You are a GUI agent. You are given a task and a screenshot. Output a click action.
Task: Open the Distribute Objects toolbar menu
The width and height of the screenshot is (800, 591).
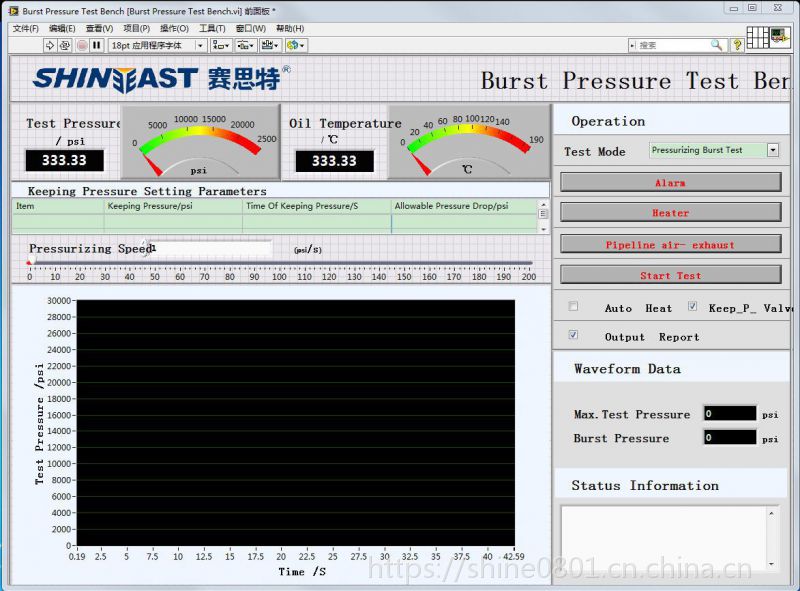[245, 45]
